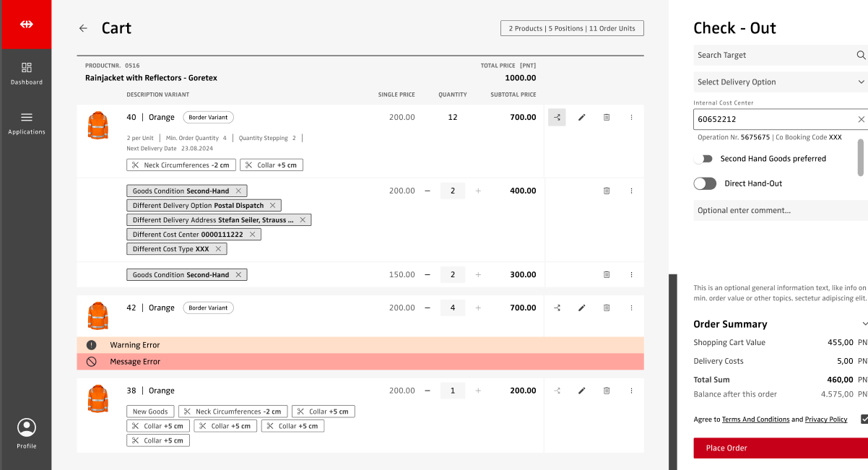Open more options for size 40 Orange
The image size is (868, 470).
[x=631, y=117]
